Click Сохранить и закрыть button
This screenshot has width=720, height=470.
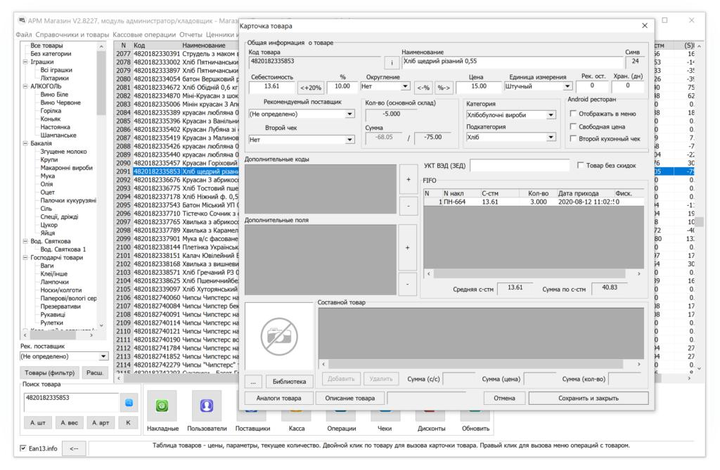[x=588, y=398]
